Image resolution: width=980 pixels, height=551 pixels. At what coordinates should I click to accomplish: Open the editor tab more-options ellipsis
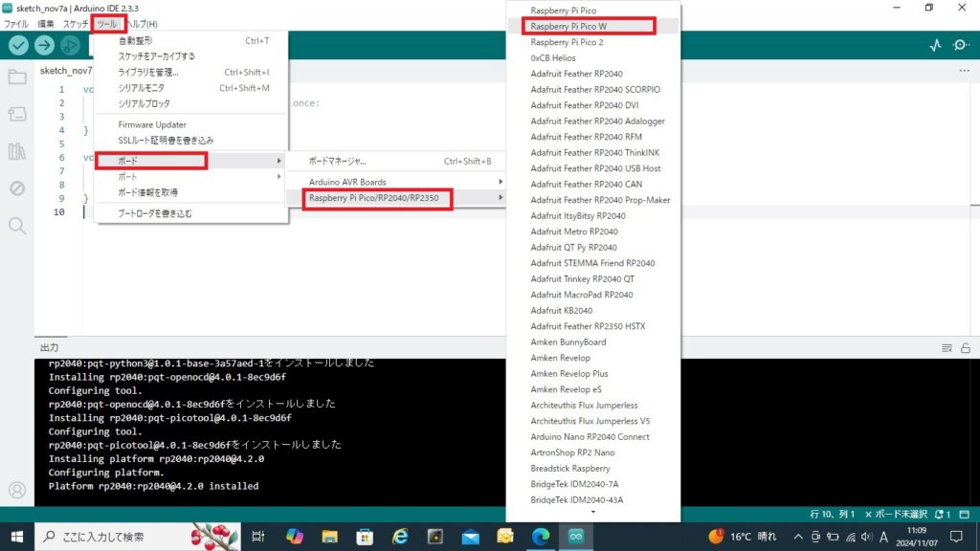tap(965, 71)
